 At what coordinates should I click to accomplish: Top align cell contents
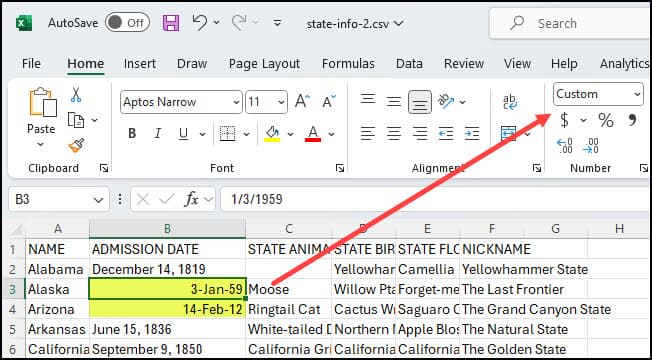click(368, 100)
